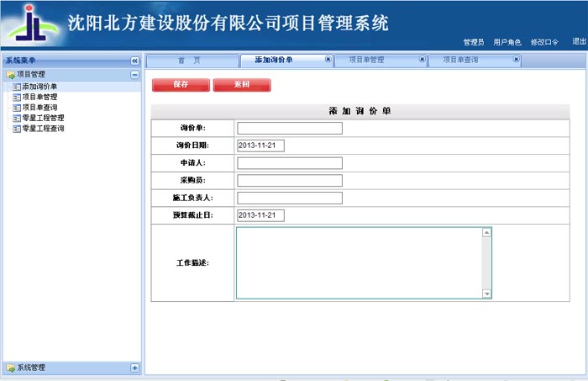This screenshot has height=381, width=588.
Task: Click the red 返回 button
Action: [x=242, y=84]
